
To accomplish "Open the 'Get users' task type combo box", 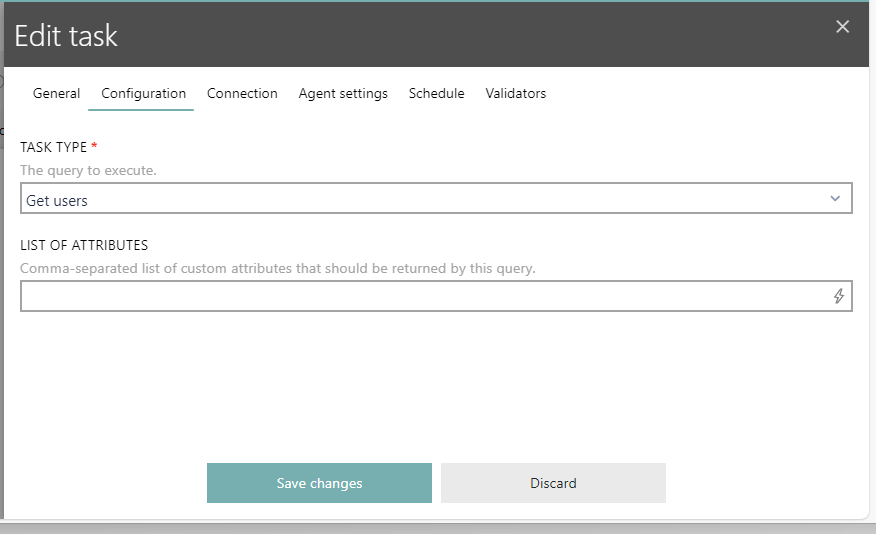I will point(420,199).
